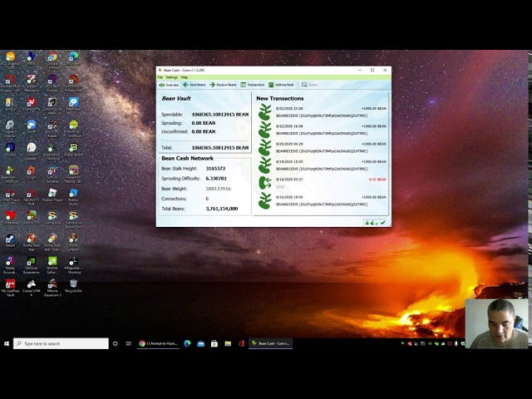Screen dimensions: 532x399
Task: Select the 8/18/2020 05:27 sent transaction
Action: 322,183
